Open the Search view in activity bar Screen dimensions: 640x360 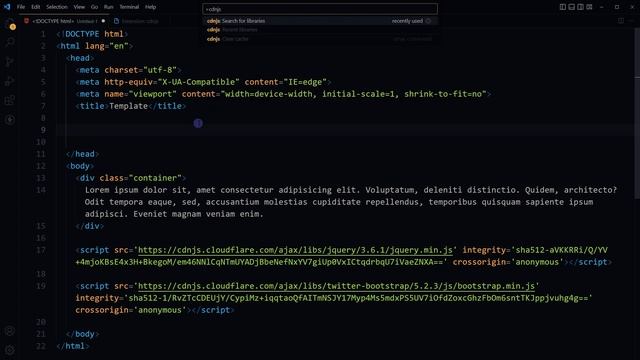tap(10, 42)
